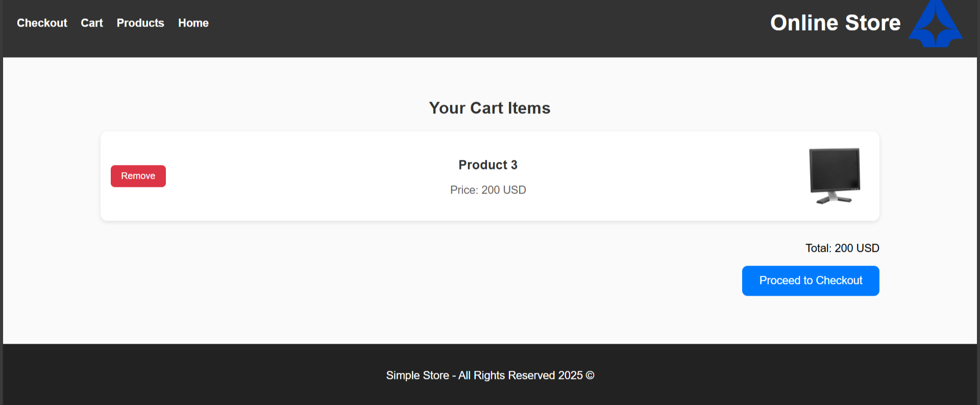Image resolution: width=980 pixels, height=405 pixels.
Task: Click the Your Cart Items heading
Action: (x=489, y=108)
